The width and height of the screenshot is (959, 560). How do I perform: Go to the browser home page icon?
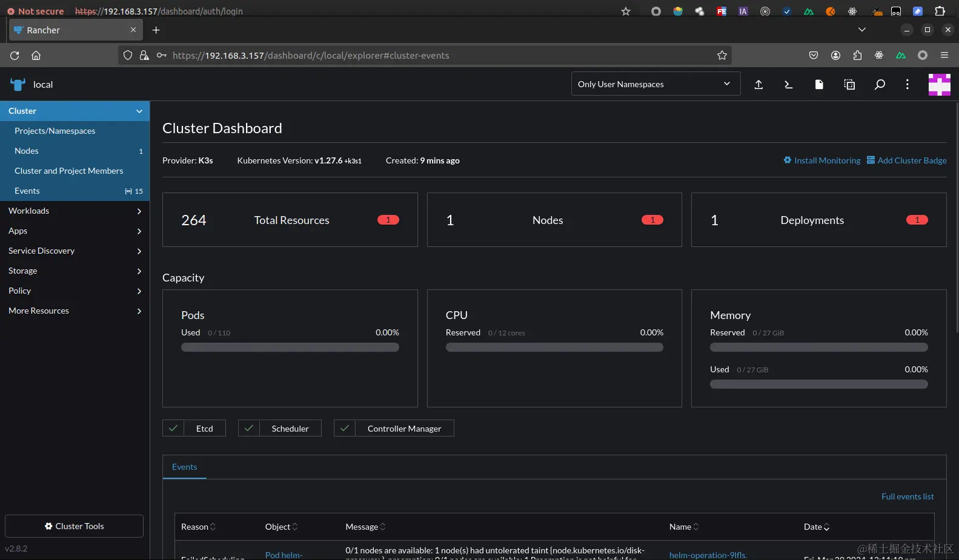[36, 55]
